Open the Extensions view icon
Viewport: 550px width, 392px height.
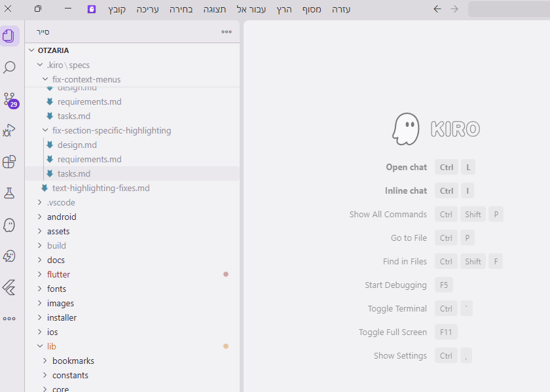point(9,162)
